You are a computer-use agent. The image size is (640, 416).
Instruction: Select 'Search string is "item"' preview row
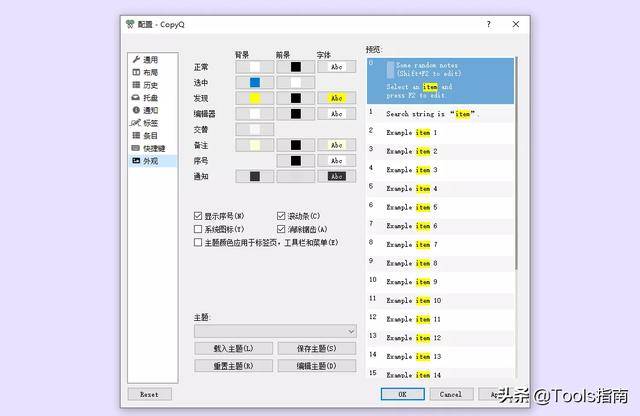440,114
